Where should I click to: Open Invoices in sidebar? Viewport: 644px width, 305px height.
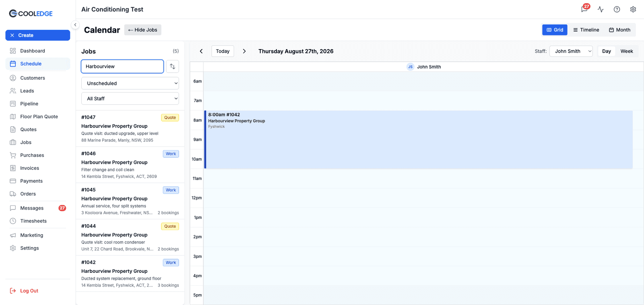(38, 168)
